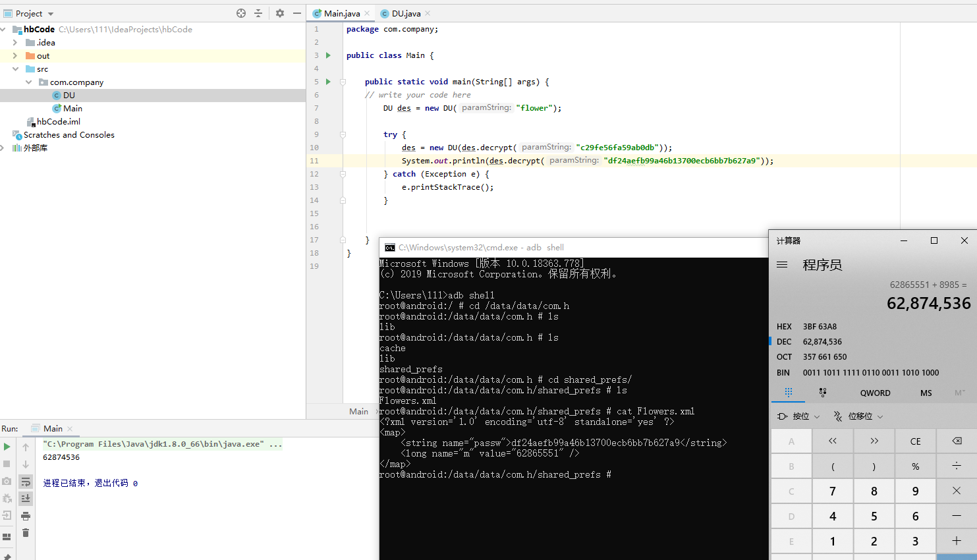Click the restore layout icon in Run toolbar
The image size is (977, 560).
click(7, 537)
